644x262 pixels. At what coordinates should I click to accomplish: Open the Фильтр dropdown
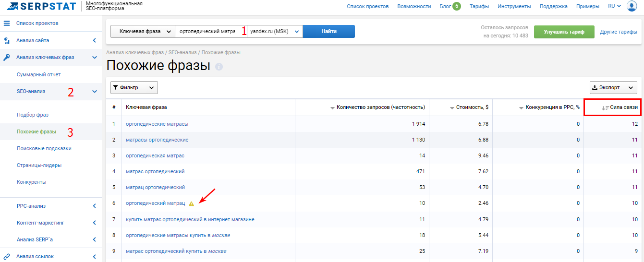click(134, 87)
